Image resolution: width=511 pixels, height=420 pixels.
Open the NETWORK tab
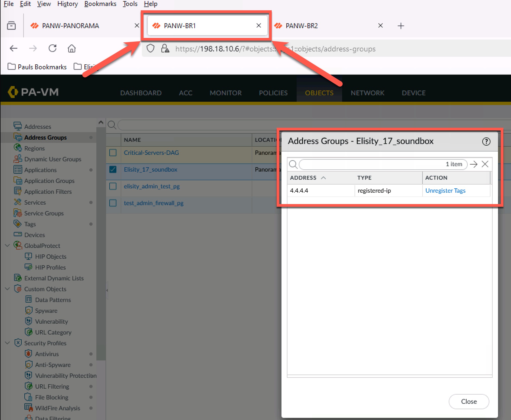click(368, 93)
